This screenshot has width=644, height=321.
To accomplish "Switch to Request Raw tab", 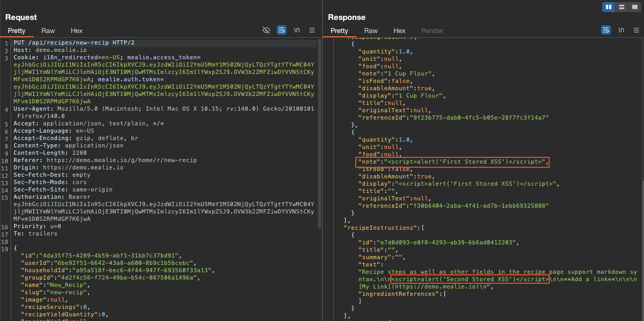I will click(x=48, y=31).
